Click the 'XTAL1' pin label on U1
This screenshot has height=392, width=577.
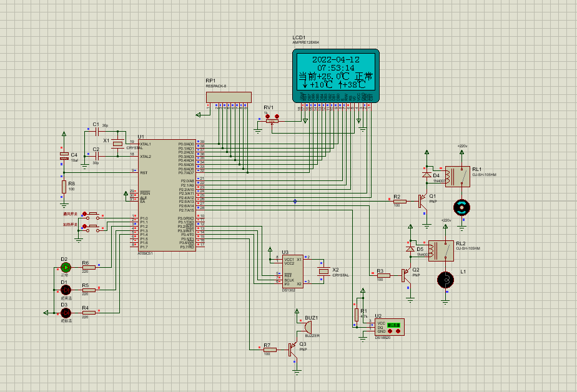(145, 144)
